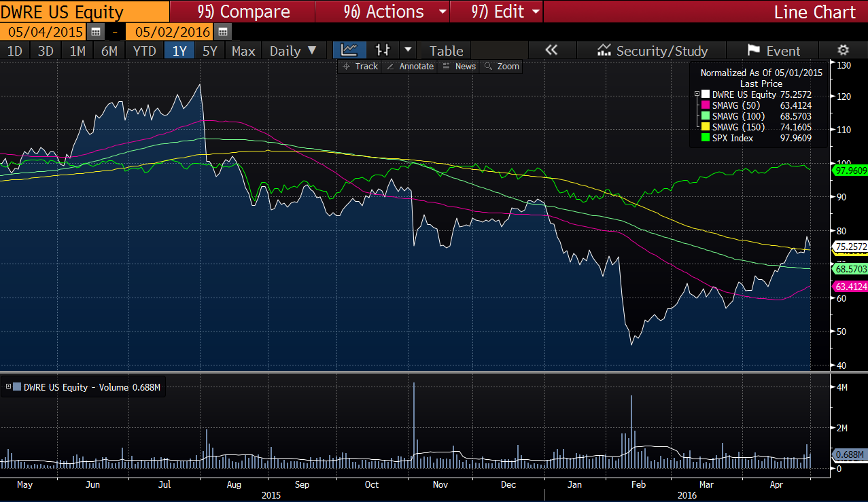This screenshot has height=502, width=868.
Task: Collapse panel with the double-left chevron
Action: pos(551,50)
